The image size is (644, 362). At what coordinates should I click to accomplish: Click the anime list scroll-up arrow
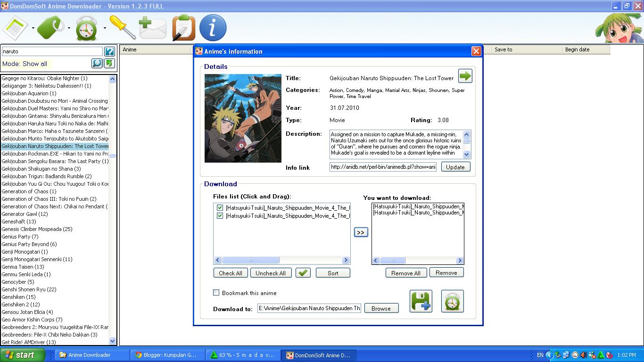pos(112,79)
